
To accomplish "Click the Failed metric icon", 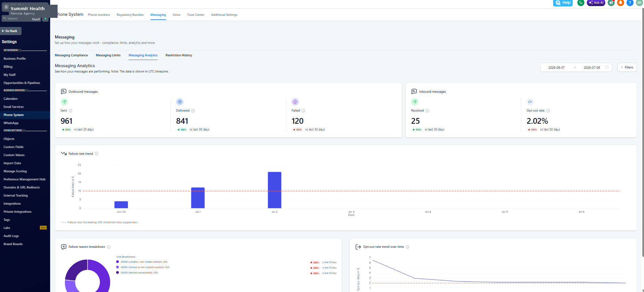I will pyautogui.click(x=295, y=102).
